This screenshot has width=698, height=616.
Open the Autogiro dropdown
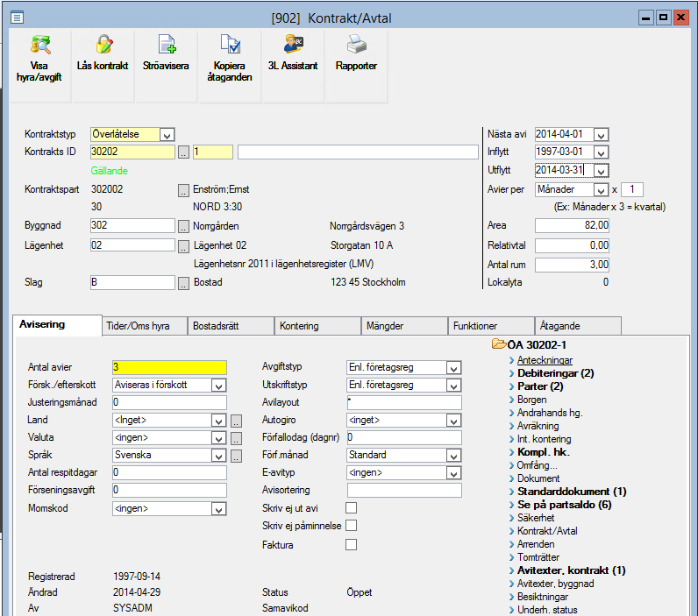[x=453, y=421]
